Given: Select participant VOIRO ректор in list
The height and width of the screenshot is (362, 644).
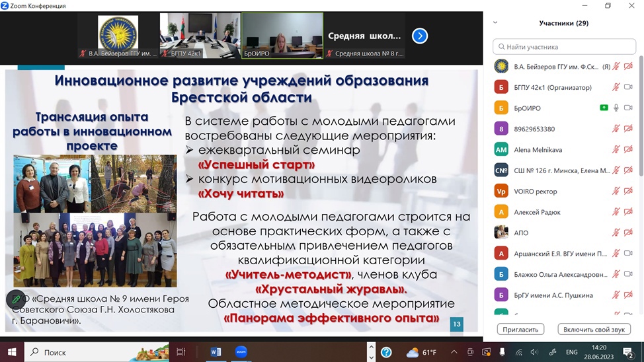Looking at the screenshot, I should (536, 192).
